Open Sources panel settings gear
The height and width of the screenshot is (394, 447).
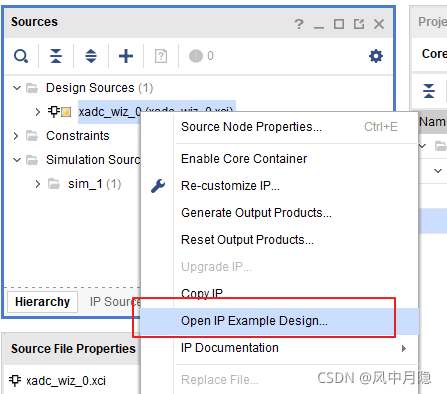(x=376, y=56)
